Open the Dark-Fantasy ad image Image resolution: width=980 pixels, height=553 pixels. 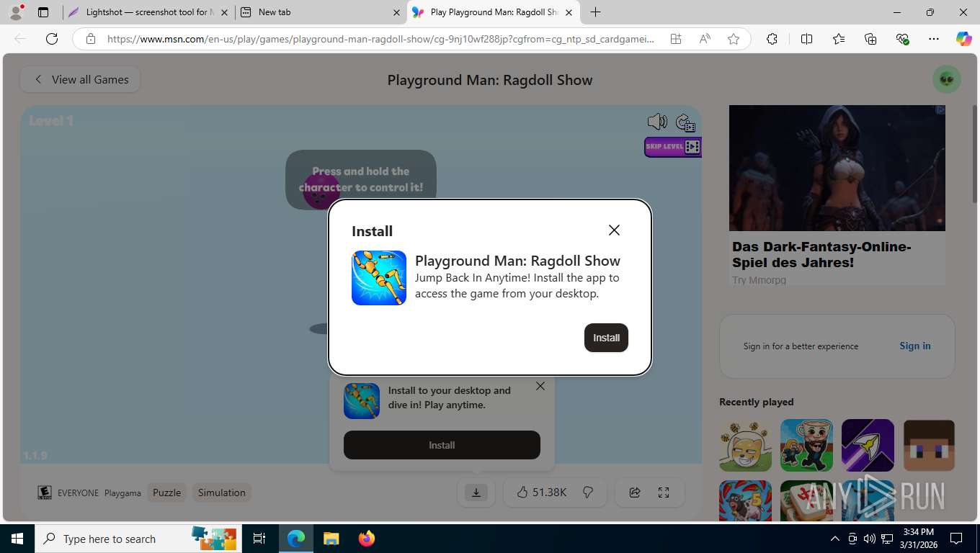837,168
